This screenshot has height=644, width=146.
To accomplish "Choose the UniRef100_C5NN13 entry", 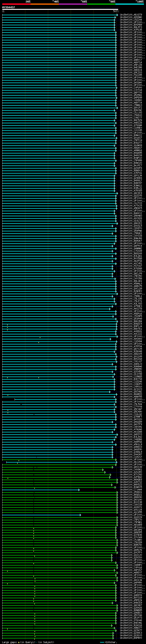I will click(131, 105).
